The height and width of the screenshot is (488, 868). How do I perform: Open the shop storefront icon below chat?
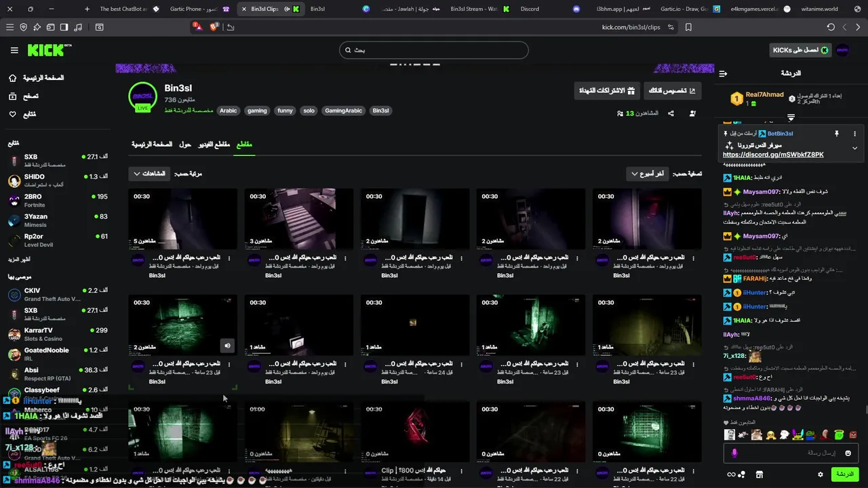click(x=759, y=474)
